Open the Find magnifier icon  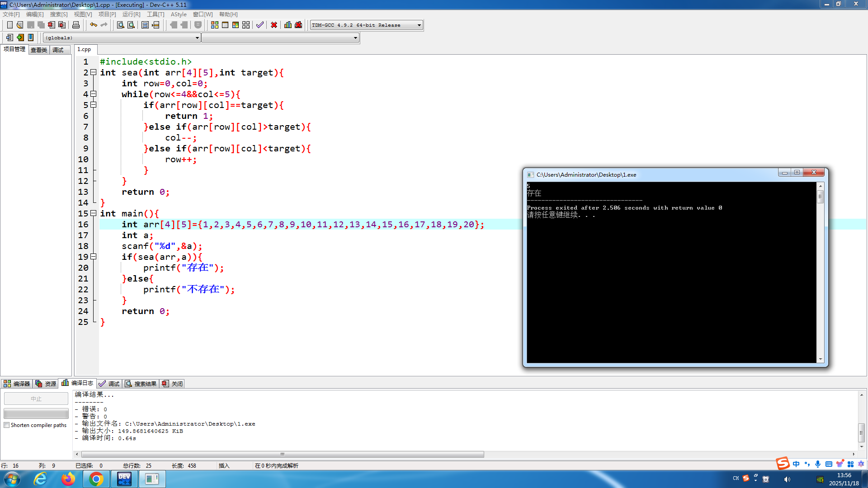point(120,25)
